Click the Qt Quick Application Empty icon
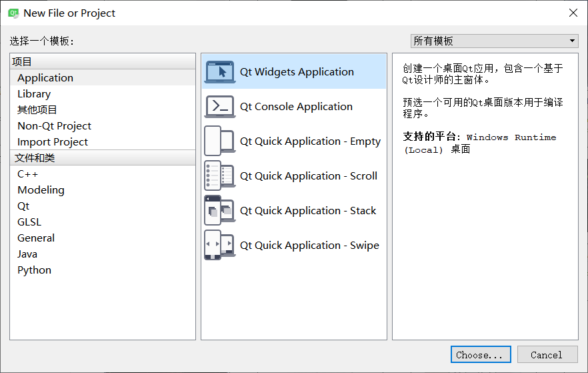 [x=220, y=141]
